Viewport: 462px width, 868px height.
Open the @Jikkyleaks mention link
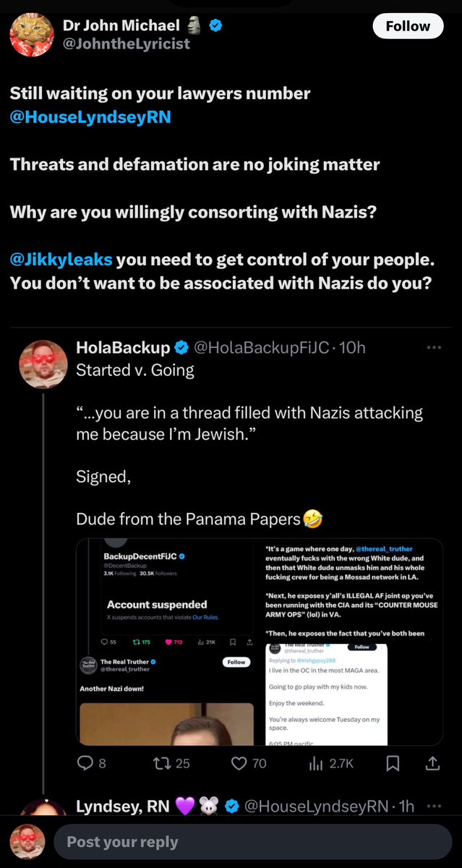[61, 259]
